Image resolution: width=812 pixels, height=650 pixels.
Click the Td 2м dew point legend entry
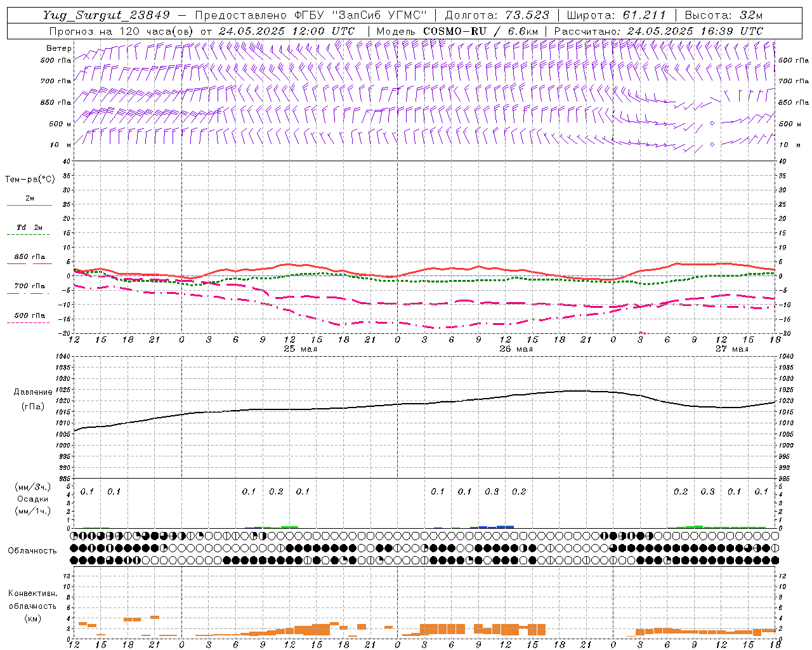29,227
